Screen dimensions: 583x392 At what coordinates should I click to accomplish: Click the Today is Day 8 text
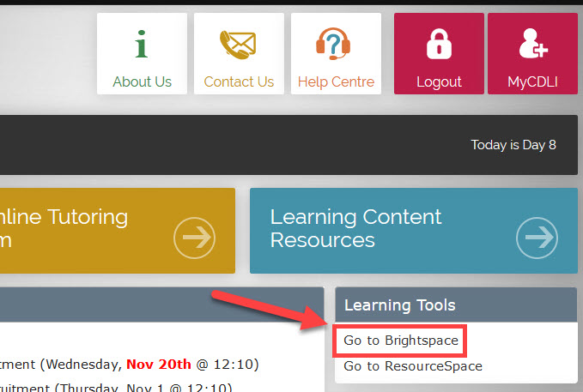pos(513,145)
